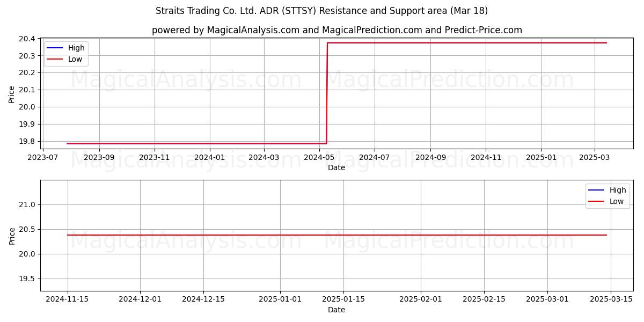The height and width of the screenshot is (322, 644).
Task: Click the 2025-01-01 date tick label
Action: click(x=280, y=300)
